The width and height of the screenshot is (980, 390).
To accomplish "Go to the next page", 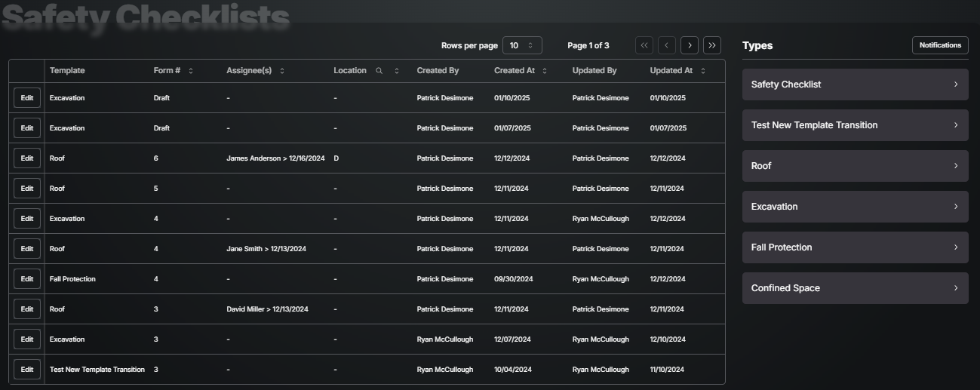I will 690,45.
